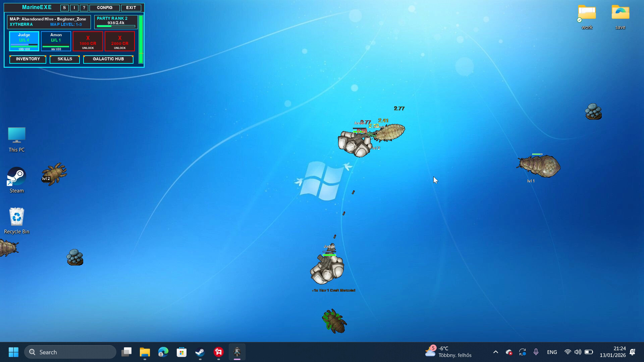Screen dimensions: 644x362
Task: Expand the hidden system tray icons
Action: coord(495,352)
